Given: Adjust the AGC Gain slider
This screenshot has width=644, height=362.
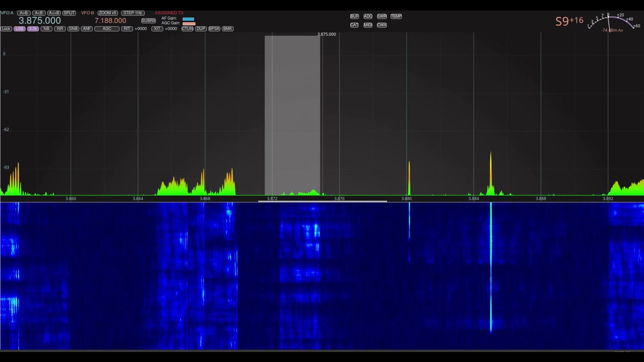Looking at the screenshot, I should (189, 24).
